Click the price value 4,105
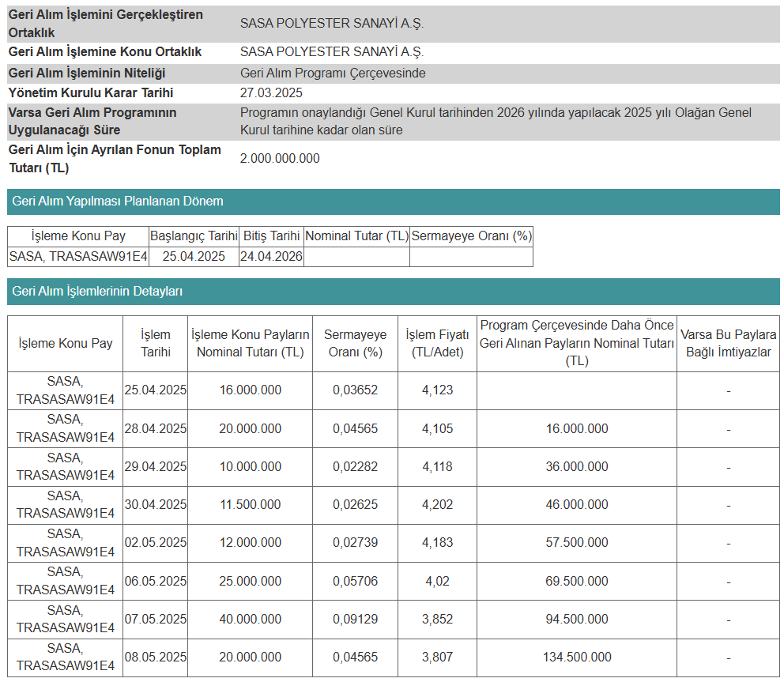The height and width of the screenshot is (682, 784). (x=437, y=429)
